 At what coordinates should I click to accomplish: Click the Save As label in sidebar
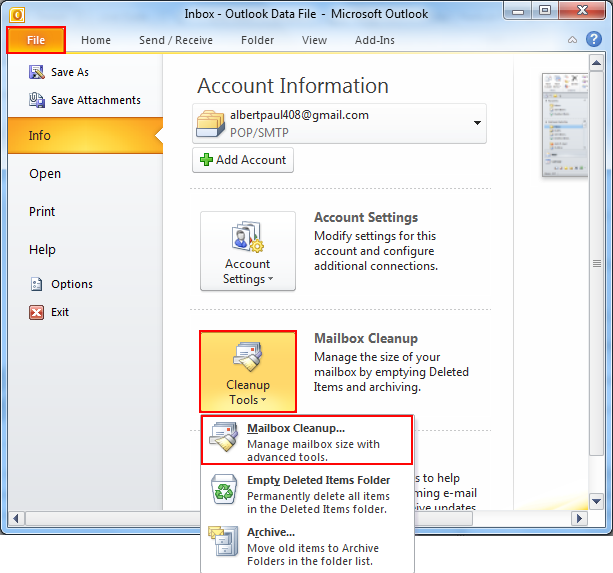point(70,72)
